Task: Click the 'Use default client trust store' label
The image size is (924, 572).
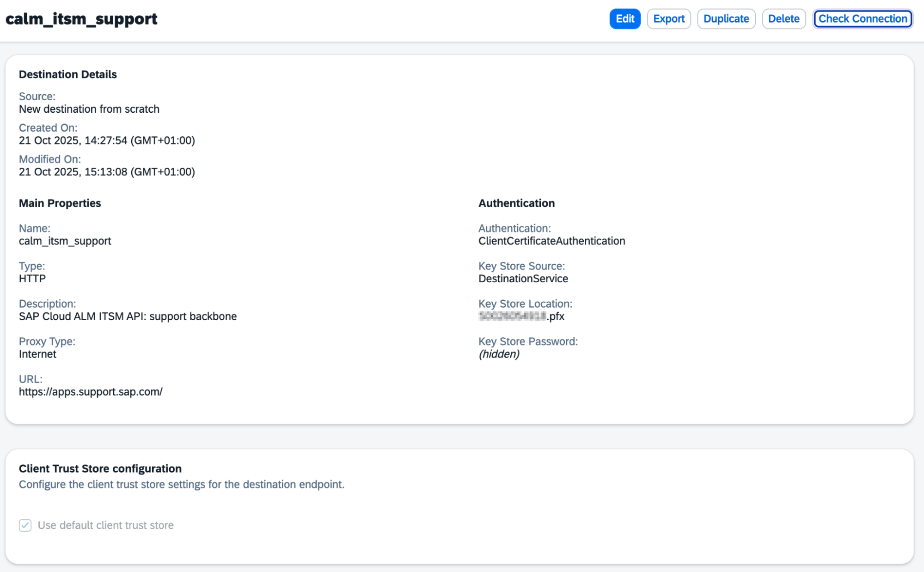Action: pyautogui.click(x=105, y=525)
